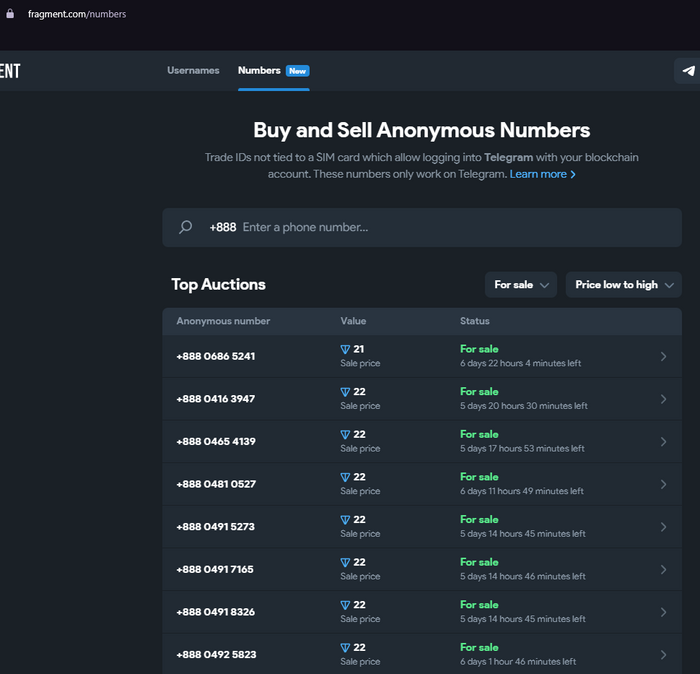Click the Telegram paper plane icon
The width and height of the screenshot is (700, 674).
pos(688,71)
